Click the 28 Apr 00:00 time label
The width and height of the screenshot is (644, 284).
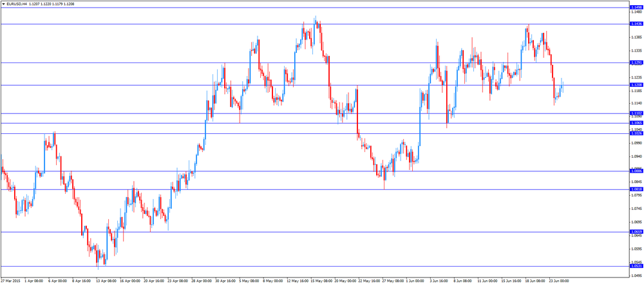(x=201, y=281)
